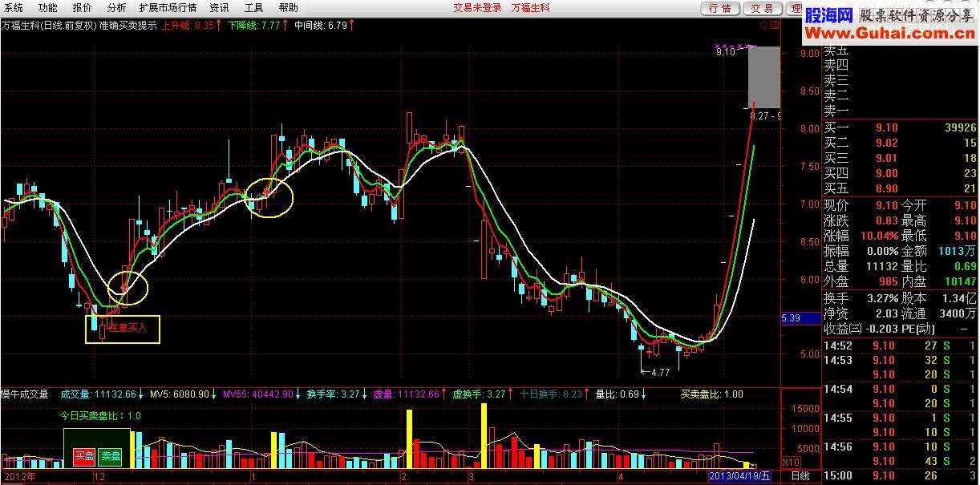Image resolution: width=980 pixels, height=485 pixels.
Task: Click the 万福生科 title text in top bar
Action: [x=531, y=8]
